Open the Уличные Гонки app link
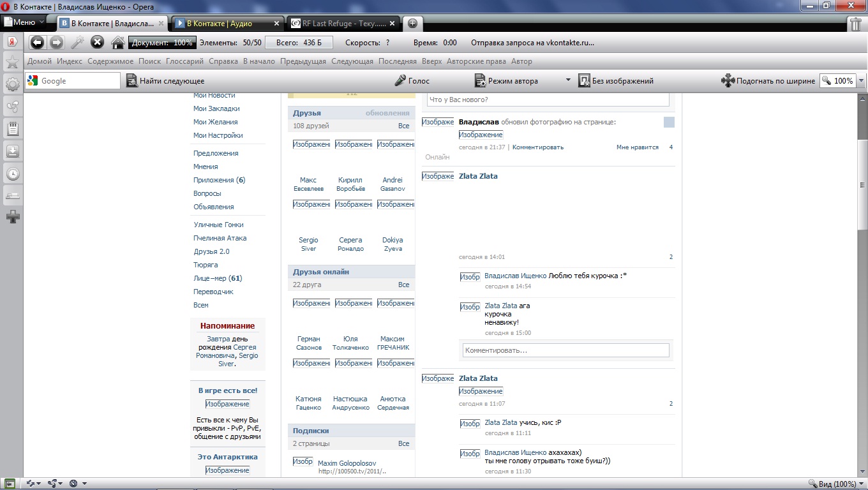Image resolution: width=868 pixels, height=490 pixels. click(x=219, y=225)
